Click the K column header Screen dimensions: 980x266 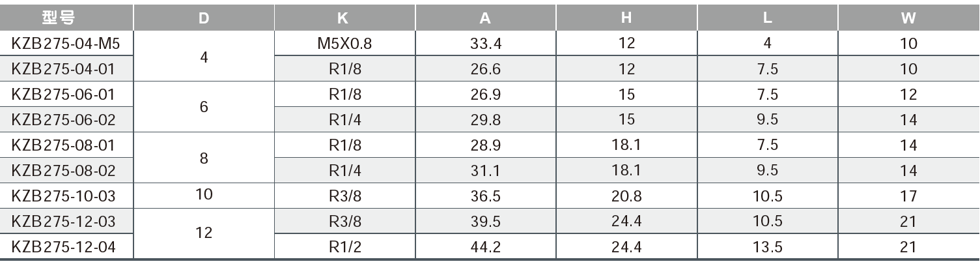click(344, 18)
